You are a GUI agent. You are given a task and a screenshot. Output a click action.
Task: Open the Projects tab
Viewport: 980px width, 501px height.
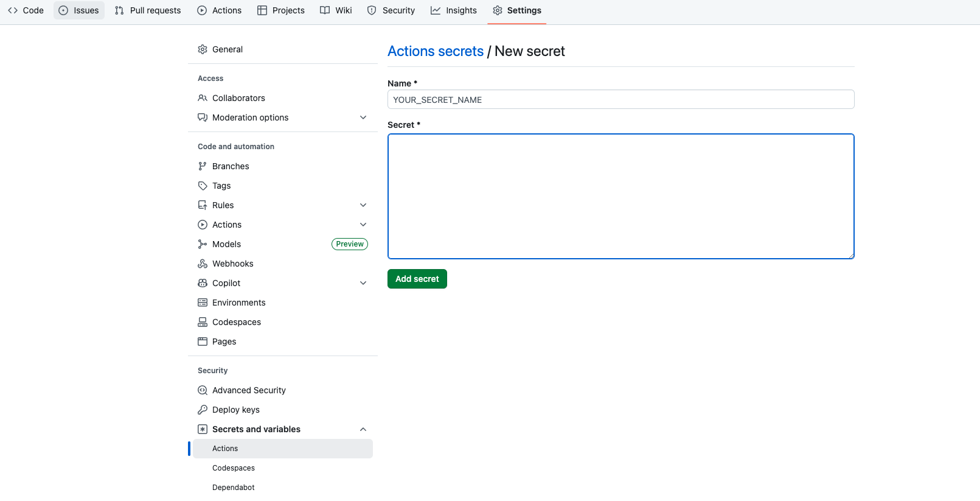(x=281, y=10)
